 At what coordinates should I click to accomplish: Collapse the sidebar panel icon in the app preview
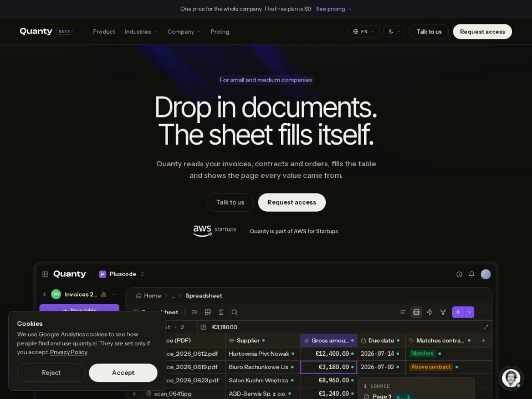[45, 274]
